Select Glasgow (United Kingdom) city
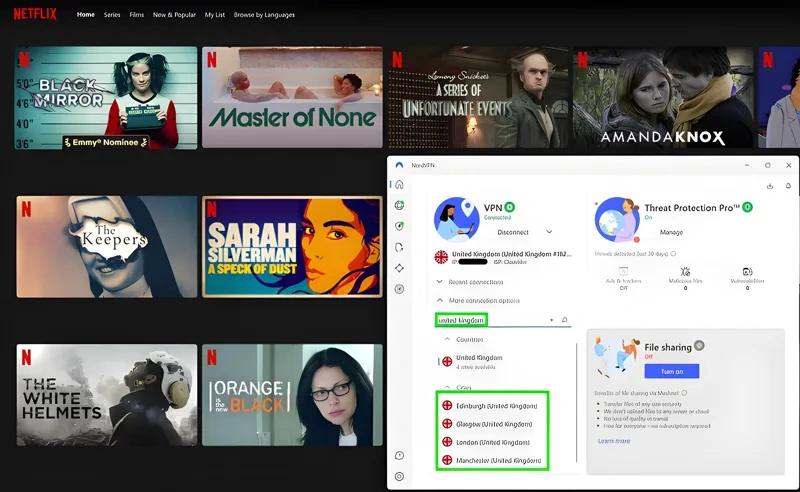Viewport: 800px width, 492px height. pos(492,424)
